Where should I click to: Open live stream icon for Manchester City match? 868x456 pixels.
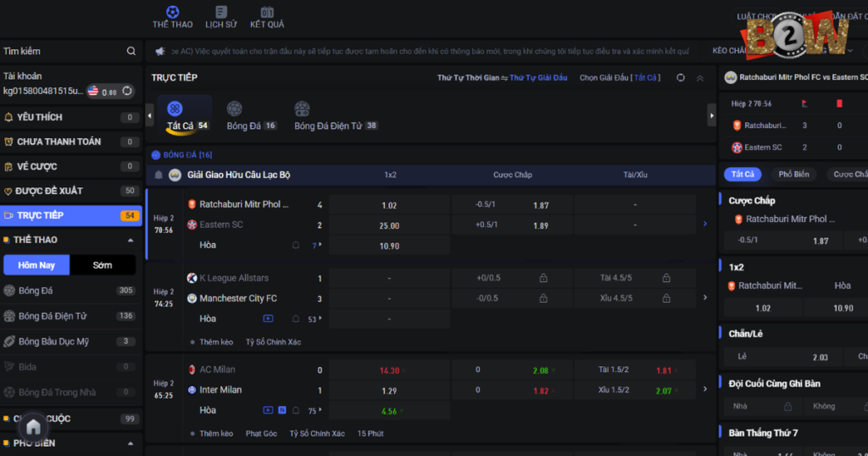pyautogui.click(x=268, y=319)
